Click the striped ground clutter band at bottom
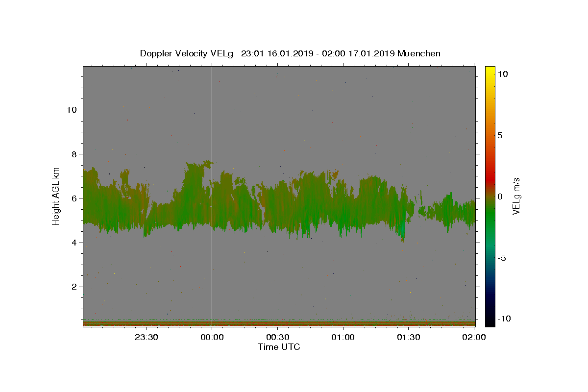Image resolution: width=588 pixels, height=392 pixels. coord(279,323)
